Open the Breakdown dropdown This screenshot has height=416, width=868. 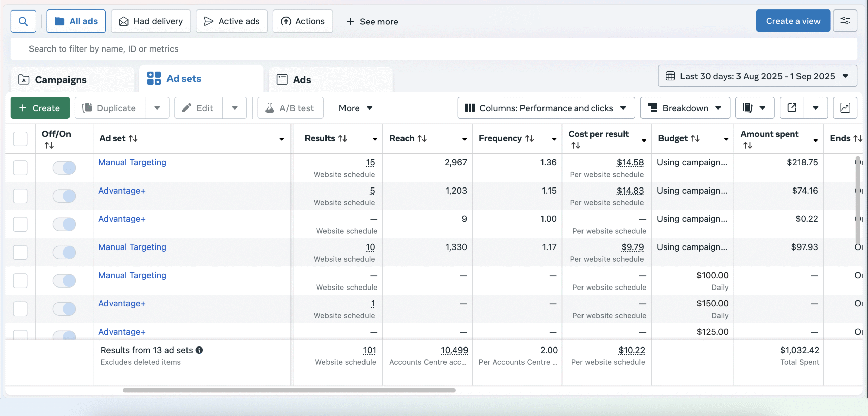coord(685,108)
